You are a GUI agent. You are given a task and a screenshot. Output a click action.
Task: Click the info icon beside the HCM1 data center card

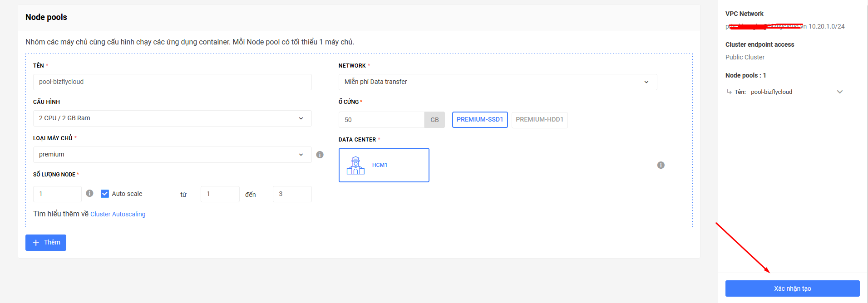click(x=661, y=165)
